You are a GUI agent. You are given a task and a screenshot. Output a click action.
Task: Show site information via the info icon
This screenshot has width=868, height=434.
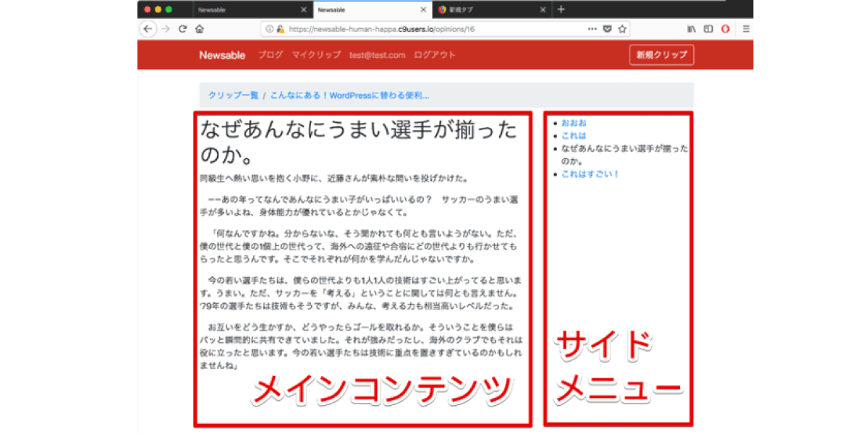coord(269,29)
